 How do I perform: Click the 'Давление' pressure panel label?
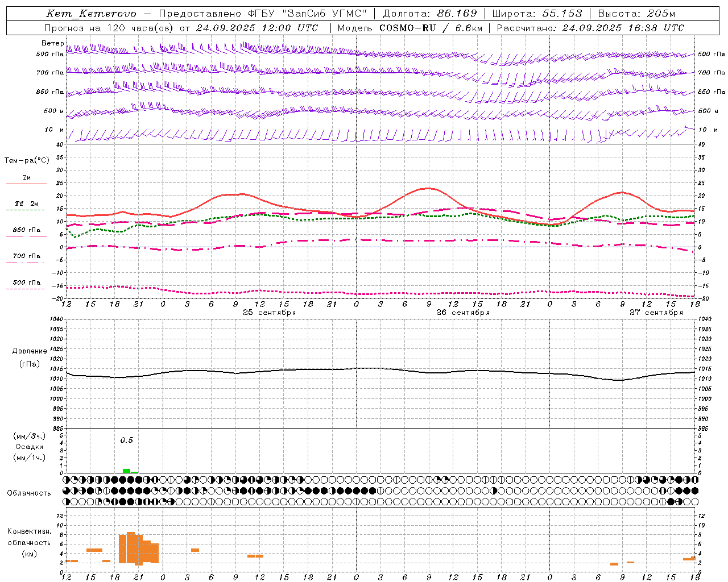pos(30,351)
